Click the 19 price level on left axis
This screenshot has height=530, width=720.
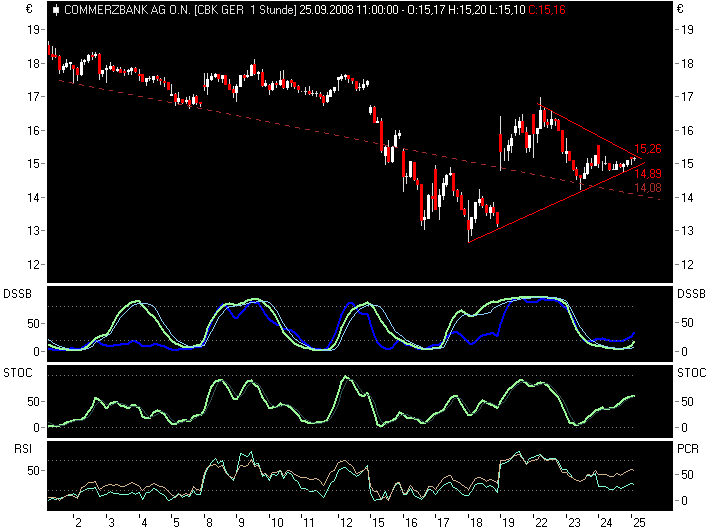click(x=34, y=30)
